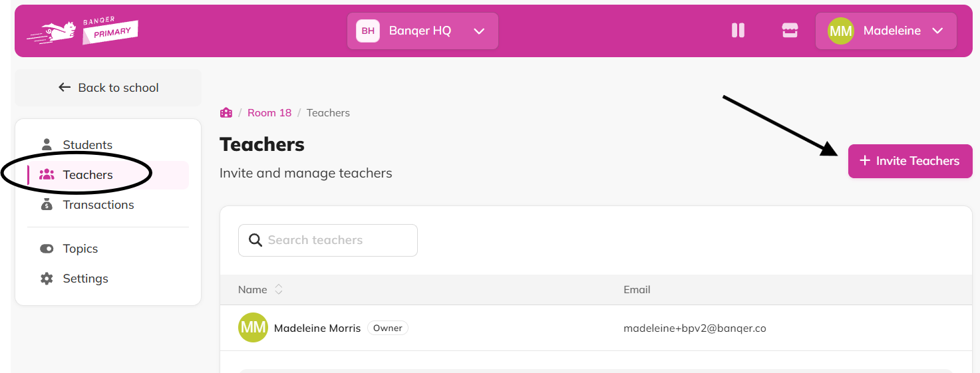Click the Email column header
The image size is (980, 373).
pyautogui.click(x=637, y=290)
